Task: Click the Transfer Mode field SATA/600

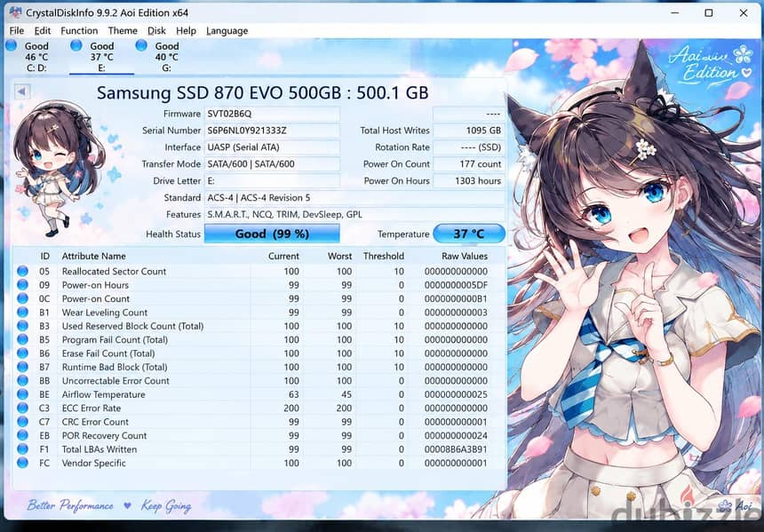Action: coord(272,164)
